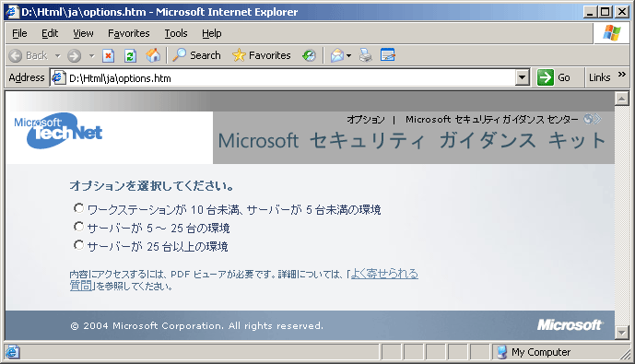Open the Help menu
The height and width of the screenshot is (364, 635).
coord(212,33)
